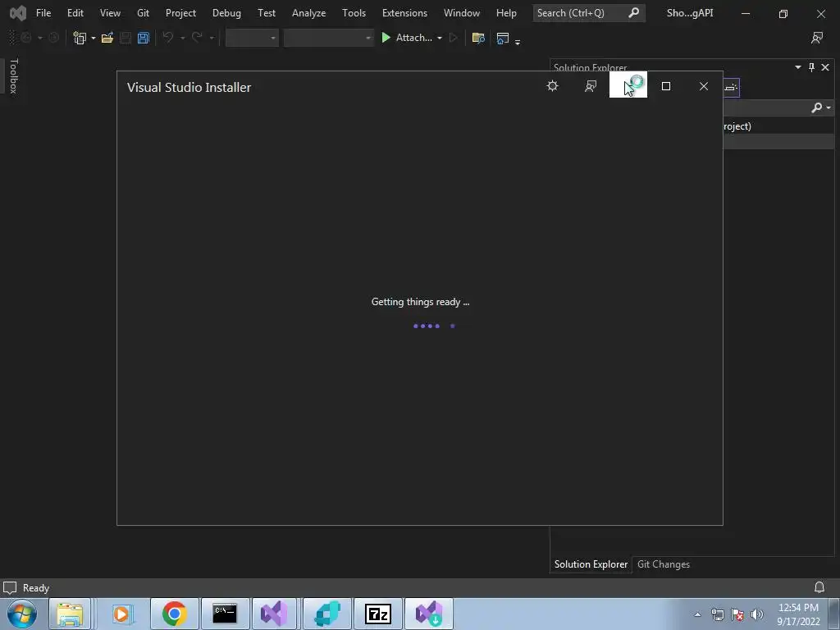Expand the Redo history dropdown
Image resolution: width=840 pixels, height=630 pixels.
tap(212, 38)
